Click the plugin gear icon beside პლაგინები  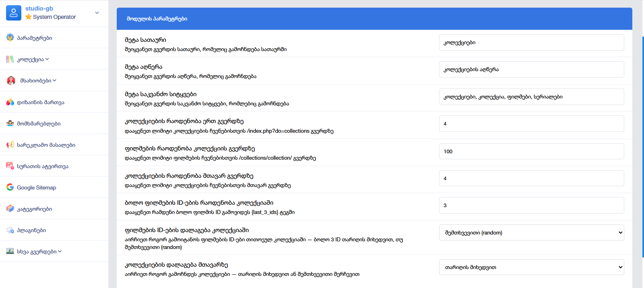[x=10, y=230]
